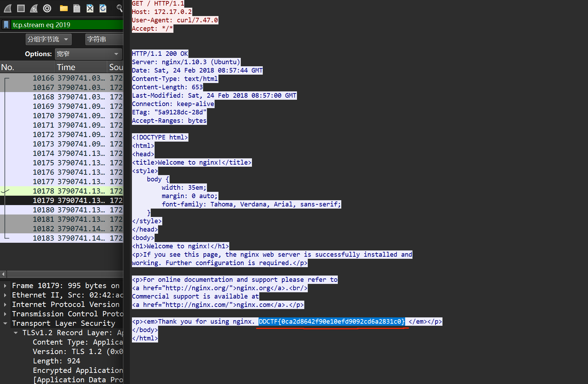Click the tcp.stream eq 2019 filter field

(67, 25)
